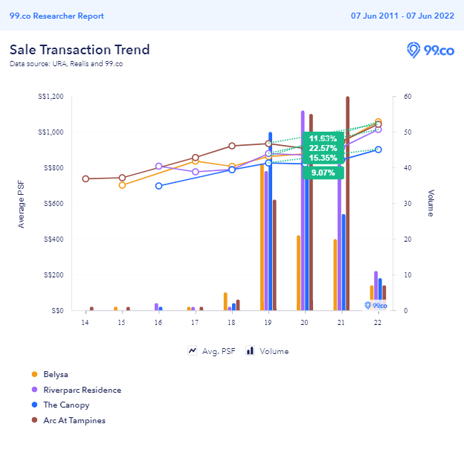Click the blue Canopy bar for year 19

tap(271, 221)
